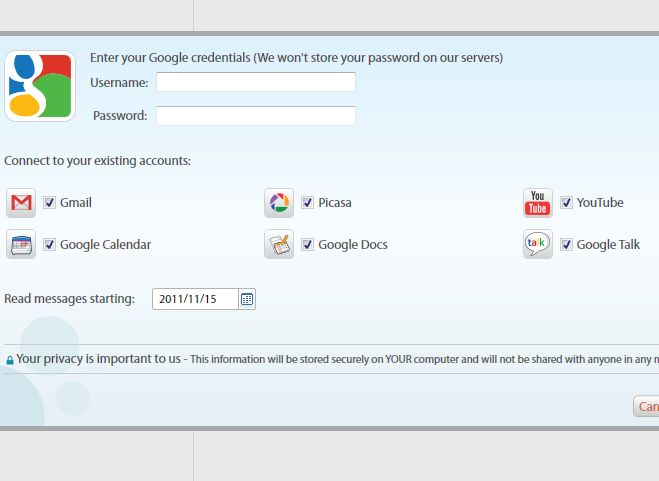Click the Google logo icon

(x=40, y=86)
